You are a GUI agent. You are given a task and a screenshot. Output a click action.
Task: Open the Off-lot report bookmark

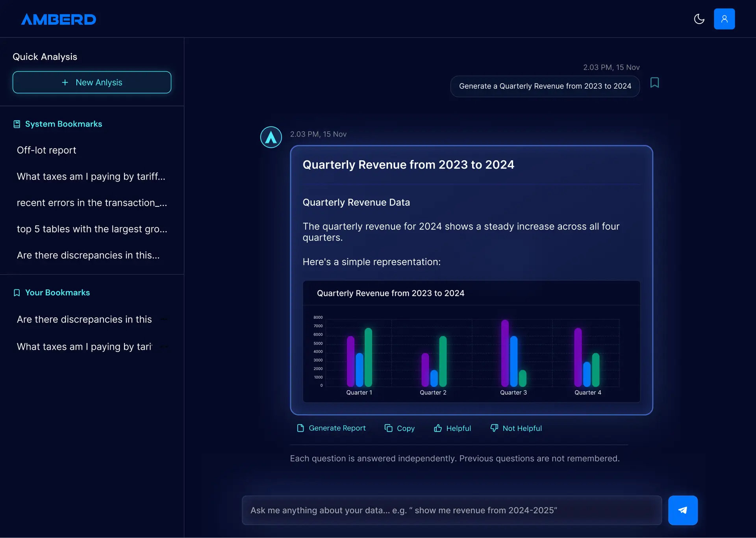pos(46,150)
